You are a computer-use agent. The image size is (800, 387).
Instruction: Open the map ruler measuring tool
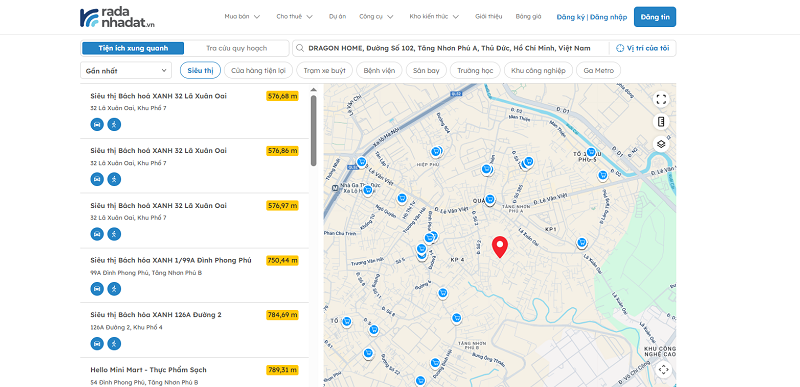pos(661,122)
